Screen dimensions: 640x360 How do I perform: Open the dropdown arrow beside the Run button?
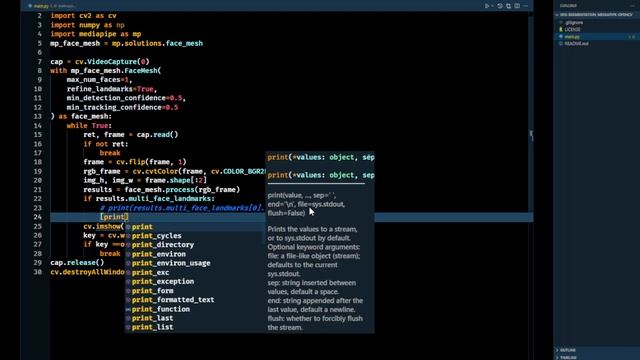pos(492,6)
